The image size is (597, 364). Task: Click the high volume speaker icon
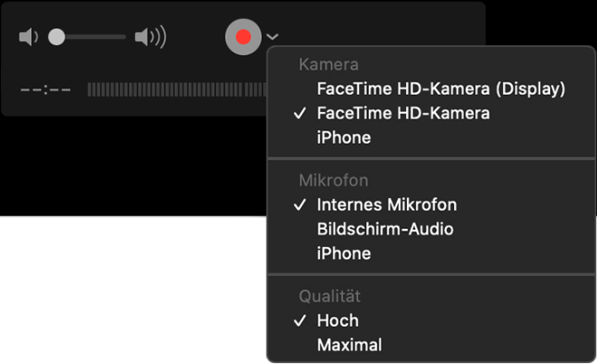[x=150, y=37]
